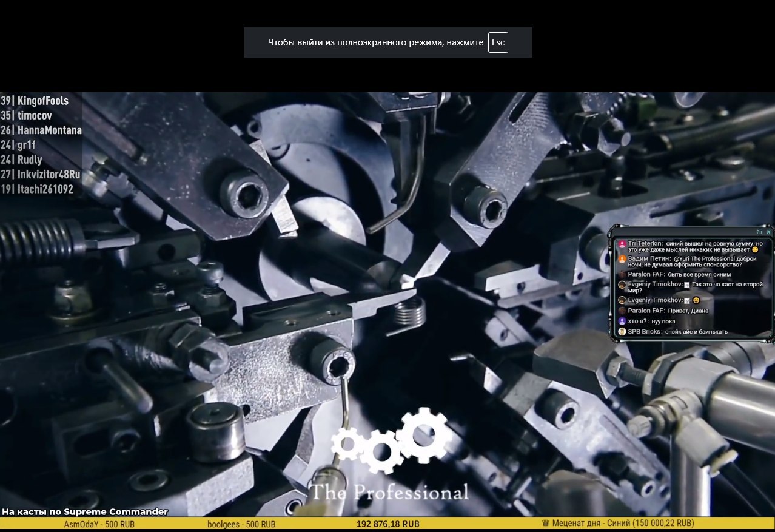Click 'На касты по Supreme Commander' caption
The image size is (775, 532).
point(85,511)
